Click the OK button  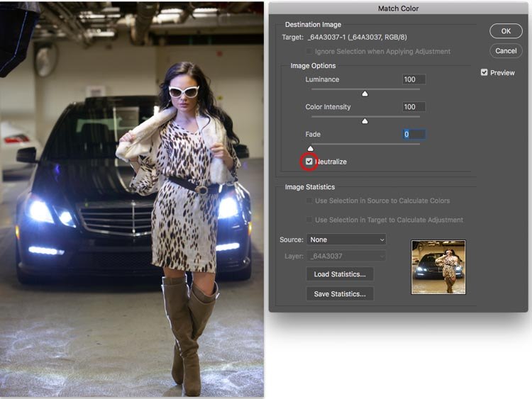[506, 31]
